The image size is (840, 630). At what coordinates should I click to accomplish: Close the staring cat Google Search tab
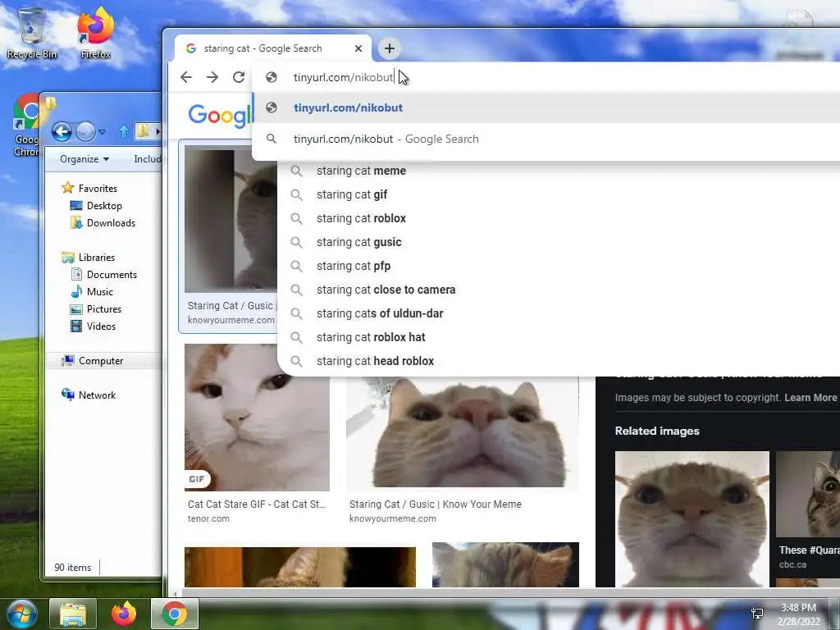(x=358, y=48)
